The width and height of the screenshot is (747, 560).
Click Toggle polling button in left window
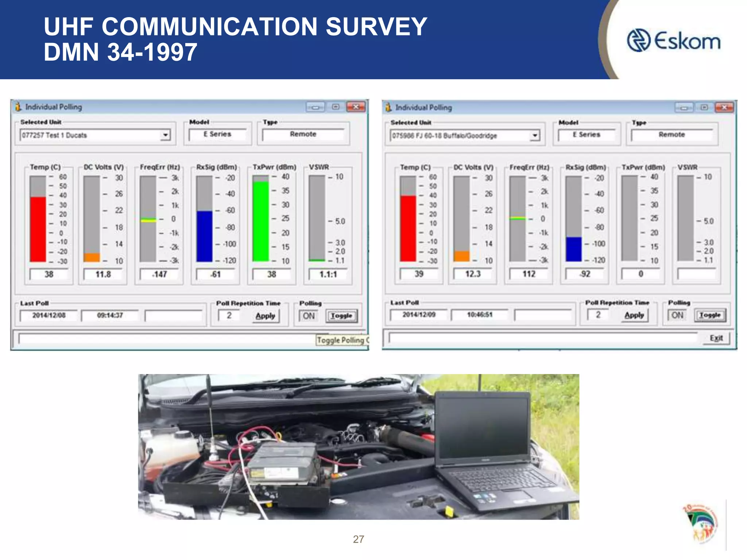coord(341,316)
